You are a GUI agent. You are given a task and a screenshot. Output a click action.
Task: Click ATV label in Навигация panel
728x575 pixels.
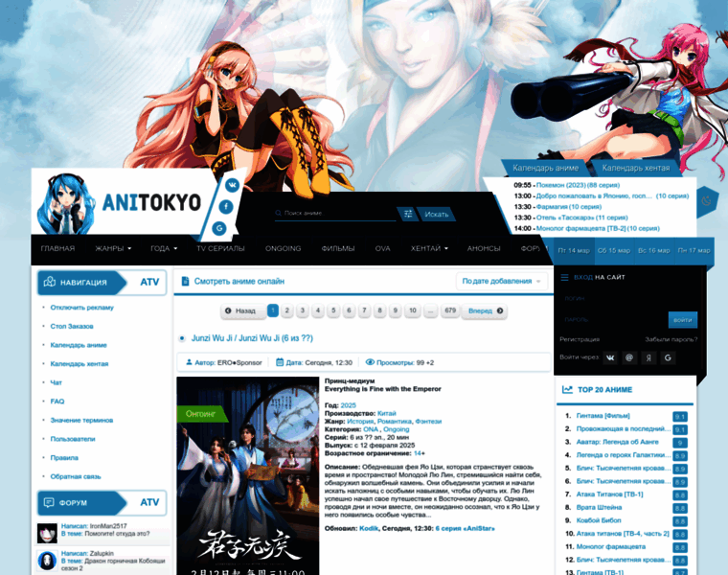click(149, 282)
